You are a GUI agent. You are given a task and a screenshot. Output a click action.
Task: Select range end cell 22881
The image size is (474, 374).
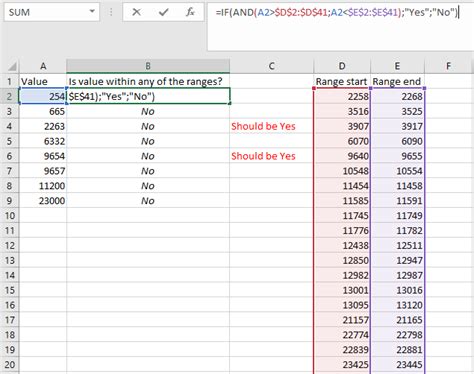(397, 350)
